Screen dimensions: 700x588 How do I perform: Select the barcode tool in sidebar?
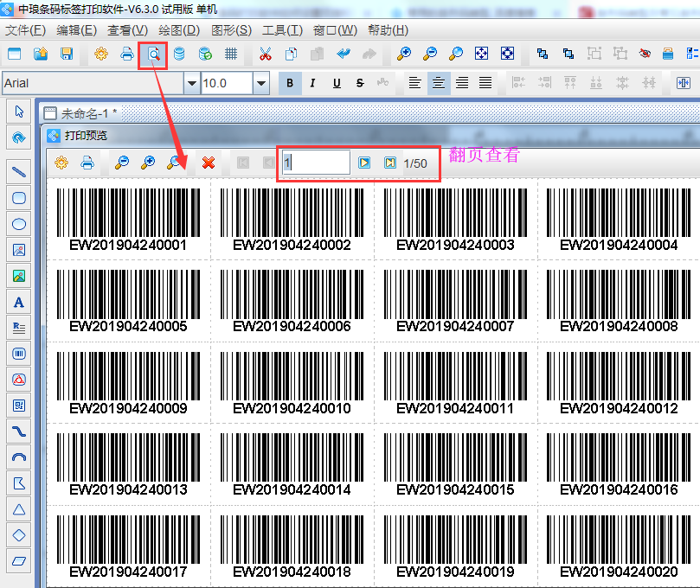tap(19, 354)
